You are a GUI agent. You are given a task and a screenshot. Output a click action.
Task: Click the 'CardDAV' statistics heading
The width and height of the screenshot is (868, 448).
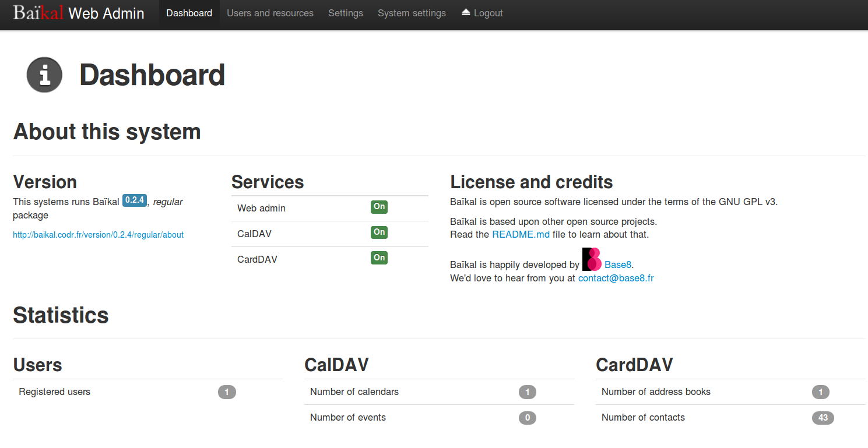click(x=634, y=365)
